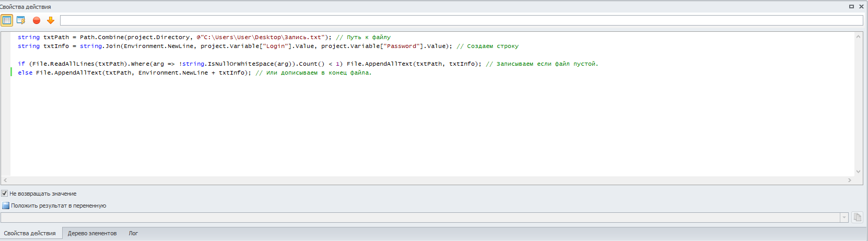Click the copy icon beside the variable dropdown

pyautogui.click(x=857, y=218)
